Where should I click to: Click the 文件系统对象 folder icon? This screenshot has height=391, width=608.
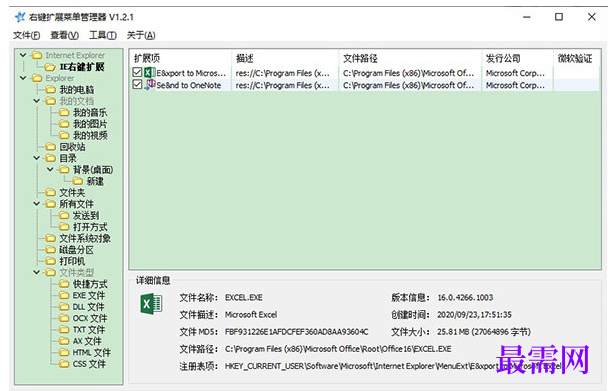[50, 238]
